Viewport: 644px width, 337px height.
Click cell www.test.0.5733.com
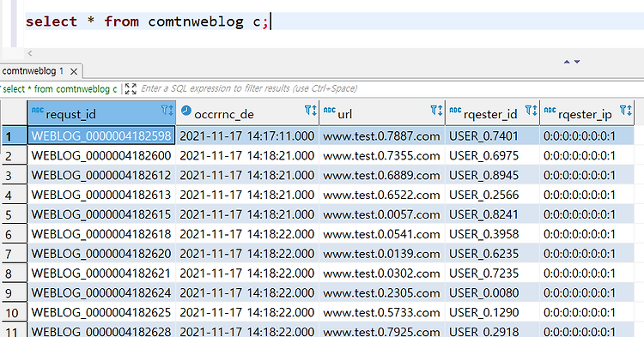point(382,312)
